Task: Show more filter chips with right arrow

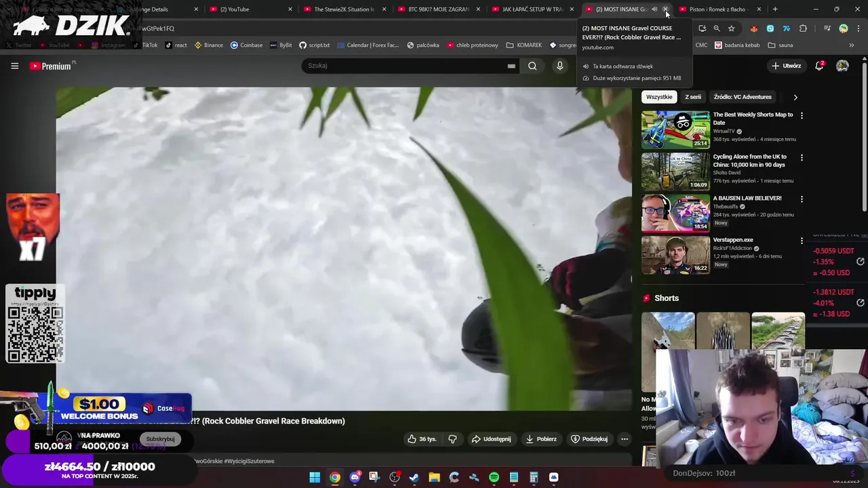Action: tap(795, 97)
